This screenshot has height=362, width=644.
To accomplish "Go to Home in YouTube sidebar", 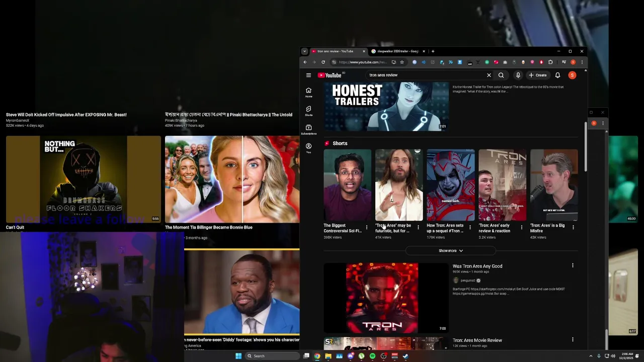I will [x=308, y=93].
